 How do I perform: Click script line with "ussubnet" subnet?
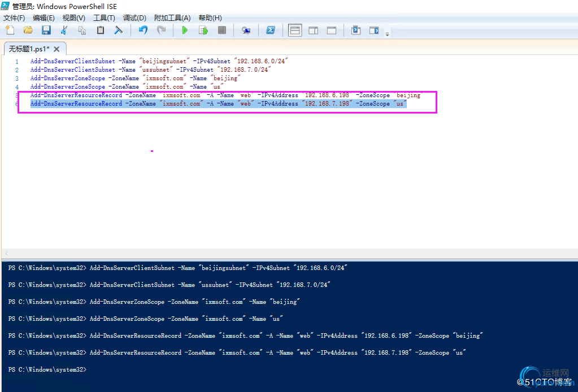(151, 69)
